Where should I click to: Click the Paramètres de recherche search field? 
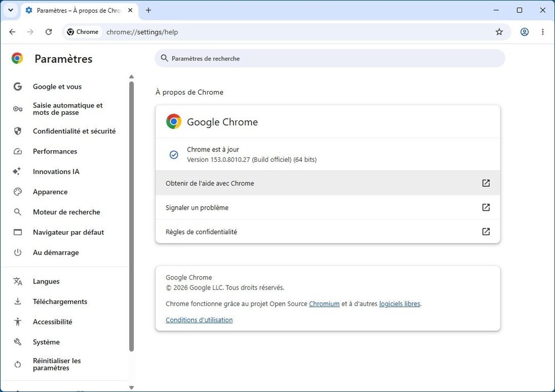[x=330, y=58]
